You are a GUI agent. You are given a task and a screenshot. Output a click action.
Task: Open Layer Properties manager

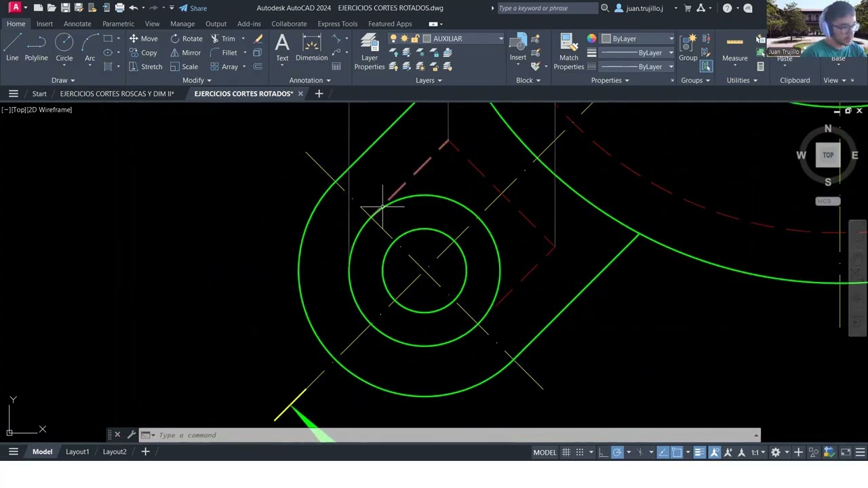pos(370,52)
